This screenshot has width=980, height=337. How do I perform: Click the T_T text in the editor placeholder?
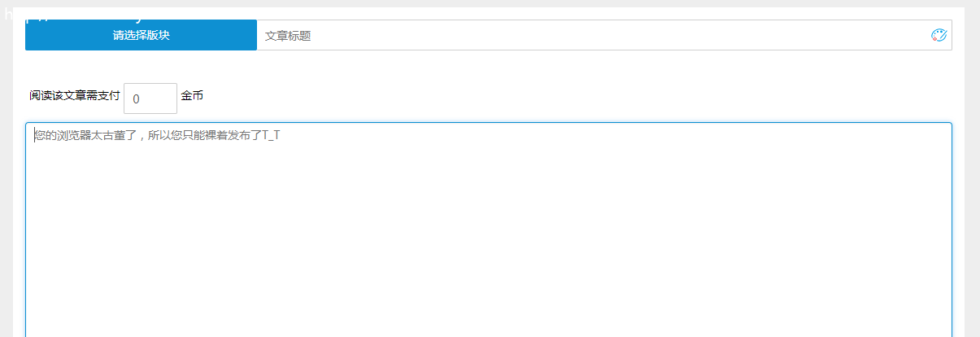[x=272, y=135]
